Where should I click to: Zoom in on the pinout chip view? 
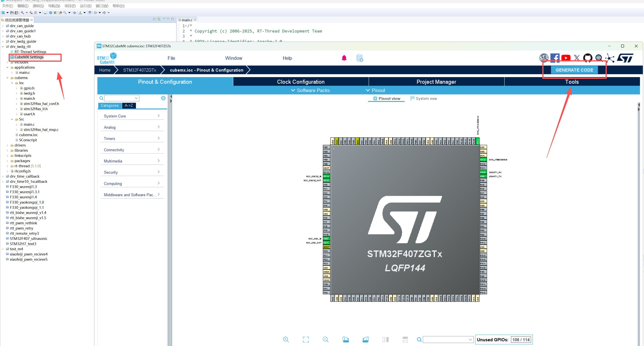(286, 339)
